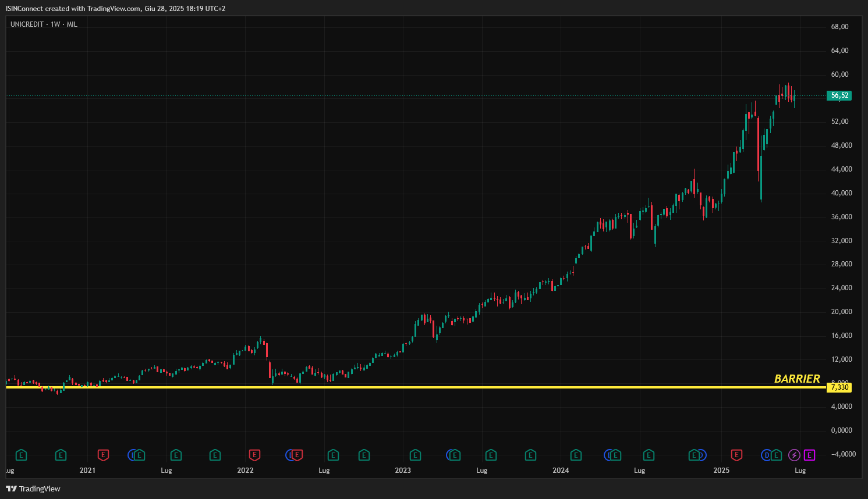Click green E marker right of 2025 blue D
The height and width of the screenshot is (499, 868).
pyautogui.click(x=776, y=455)
